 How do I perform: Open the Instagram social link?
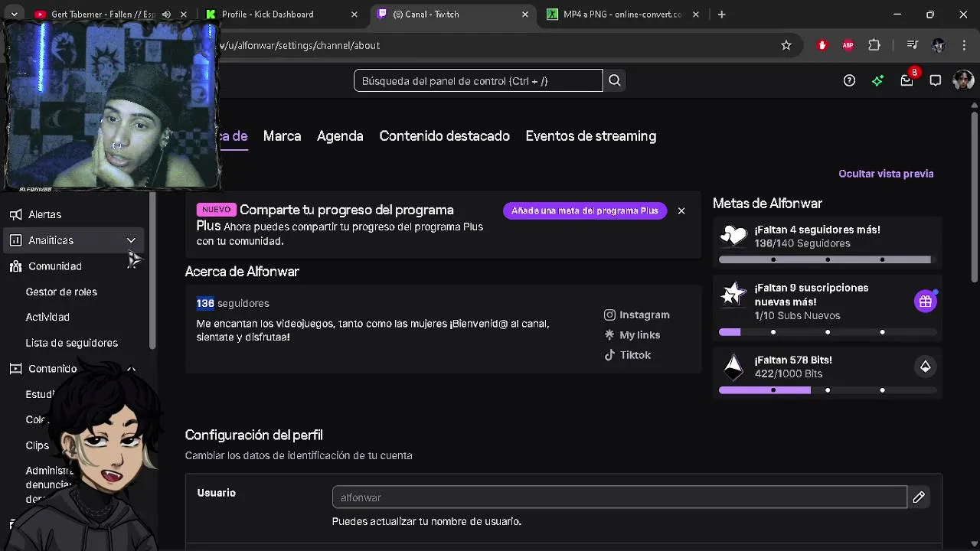[x=637, y=315]
